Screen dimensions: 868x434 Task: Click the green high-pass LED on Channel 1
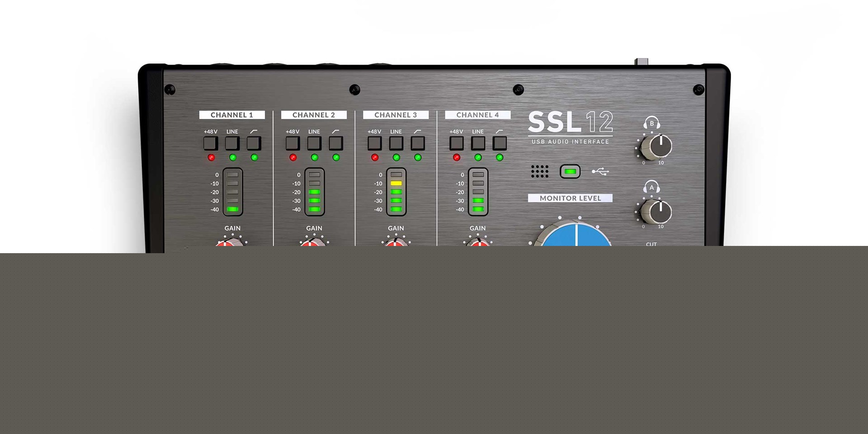pyautogui.click(x=255, y=157)
